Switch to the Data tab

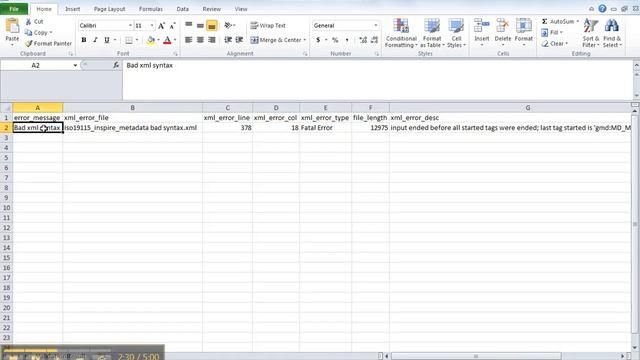click(x=183, y=9)
